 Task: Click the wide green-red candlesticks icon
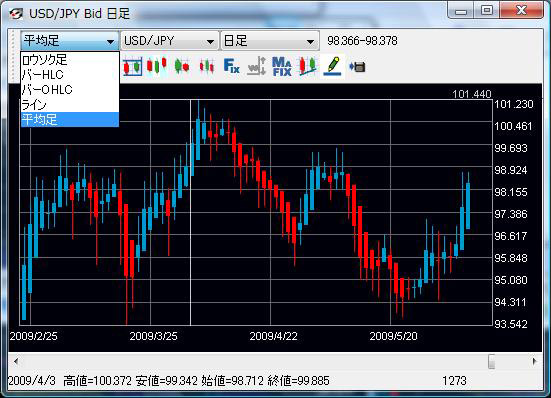coord(182,66)
